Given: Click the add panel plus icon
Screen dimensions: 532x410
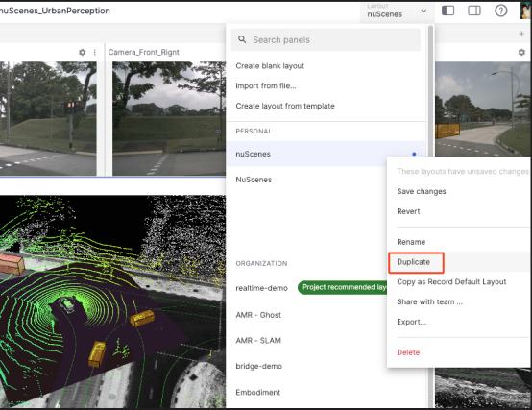Looking at the screenshot, I should [521, 34].
